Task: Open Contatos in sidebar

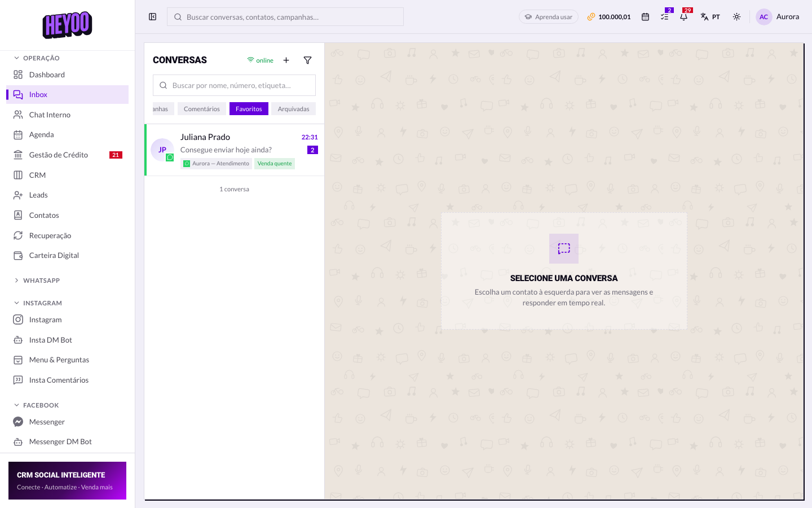Action: coord(67,215)
